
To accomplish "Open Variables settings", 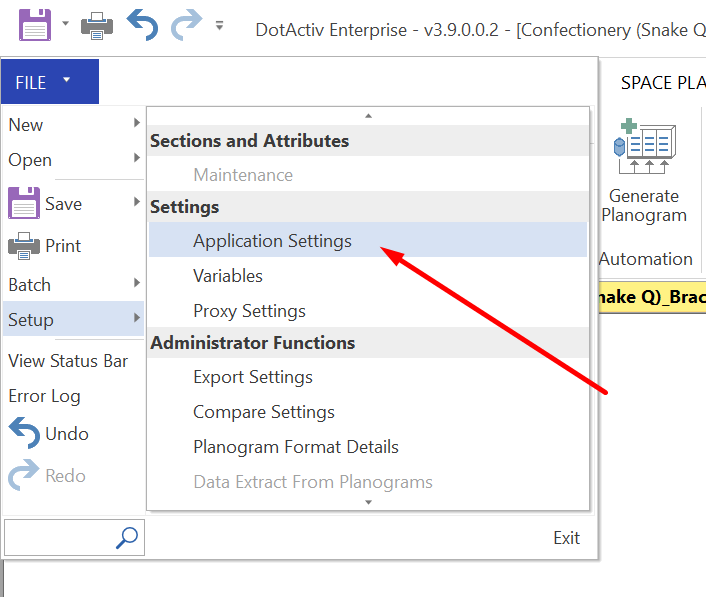I will point(368,276).
